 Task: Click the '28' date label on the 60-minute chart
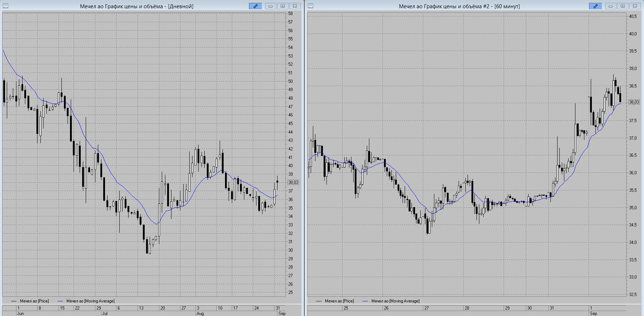[x=467, y=308]
